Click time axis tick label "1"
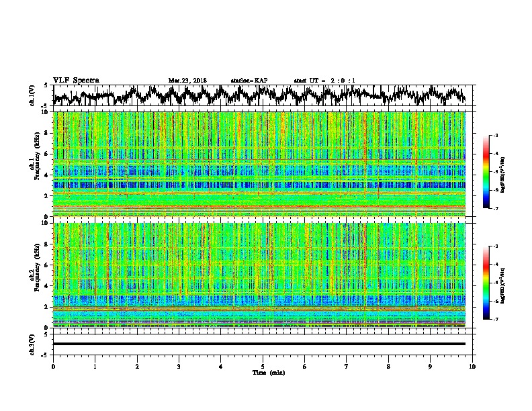 coord(95,367)
